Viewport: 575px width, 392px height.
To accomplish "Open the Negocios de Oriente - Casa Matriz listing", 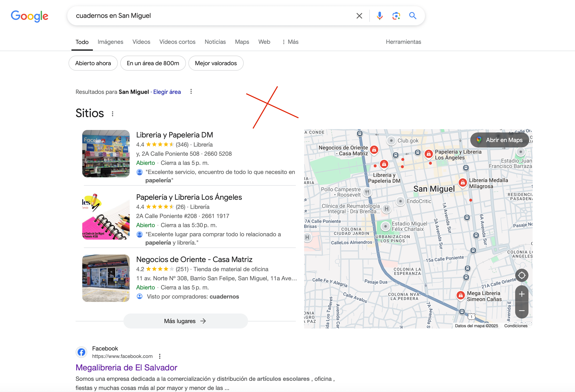I will [194, 260].
